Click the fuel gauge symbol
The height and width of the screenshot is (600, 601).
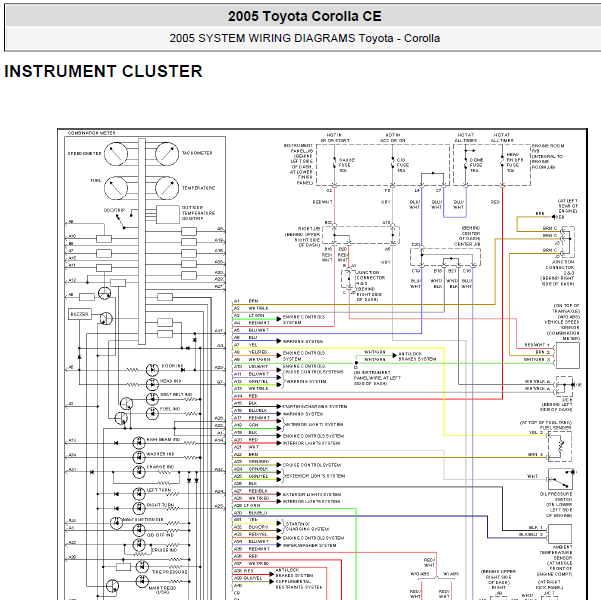116,188
